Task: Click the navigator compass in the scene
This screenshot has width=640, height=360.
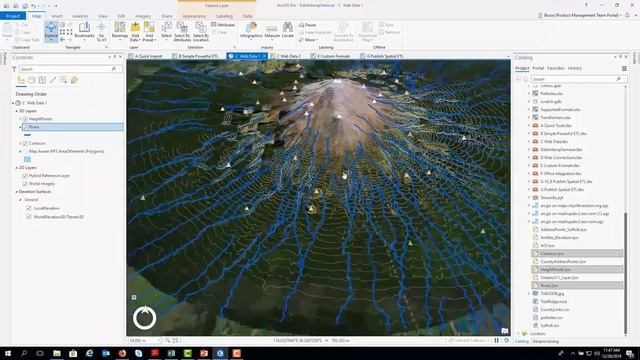Action: tap(144, 317)
